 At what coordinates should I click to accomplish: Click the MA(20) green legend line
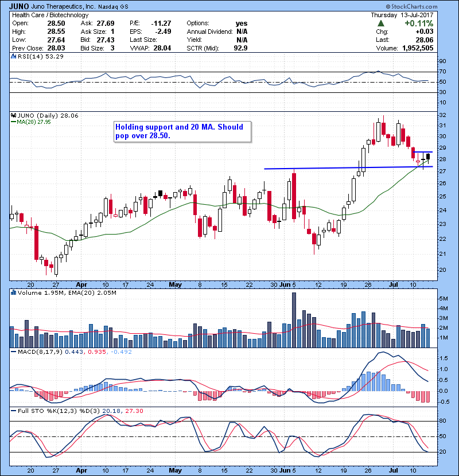coord(13,122)
